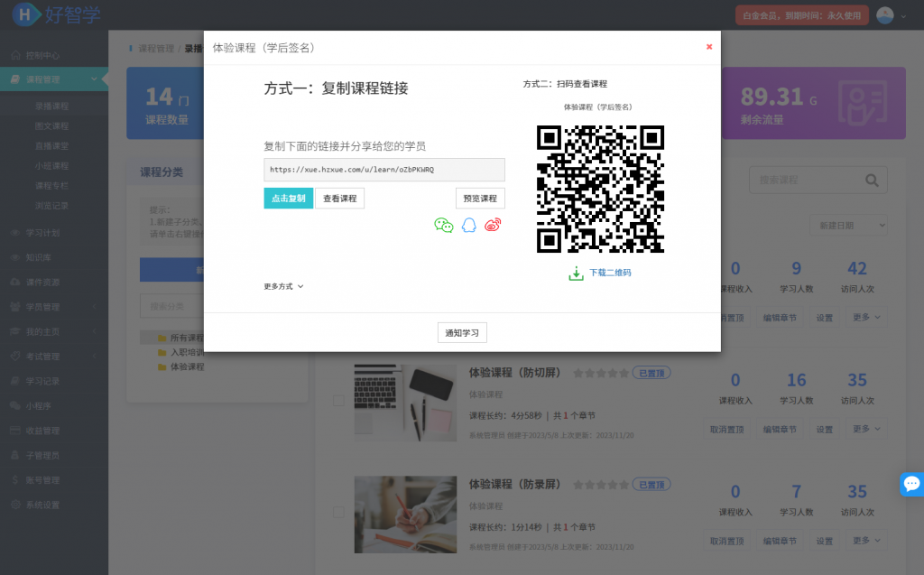Open 学习记录 in the sidebar
This screenshot has width=924, height=575.
[42, 381]
